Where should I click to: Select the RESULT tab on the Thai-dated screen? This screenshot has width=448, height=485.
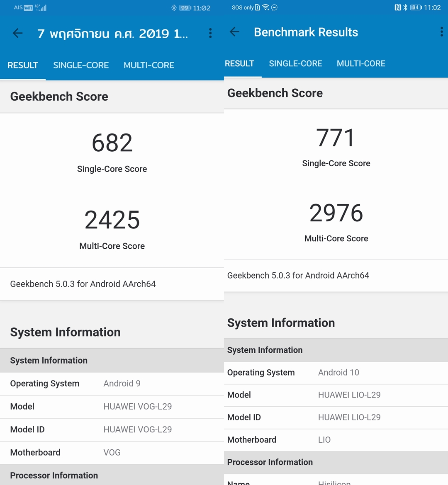(22, 65)
